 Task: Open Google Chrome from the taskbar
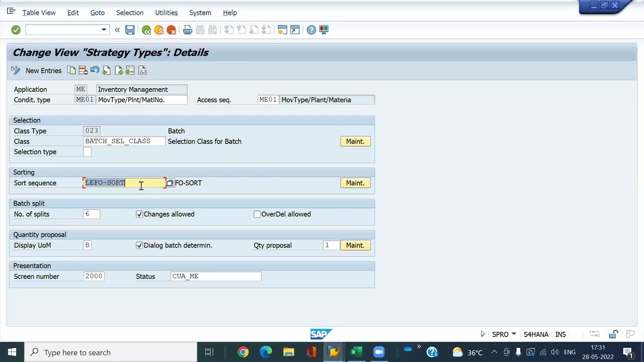click(243, 352)
